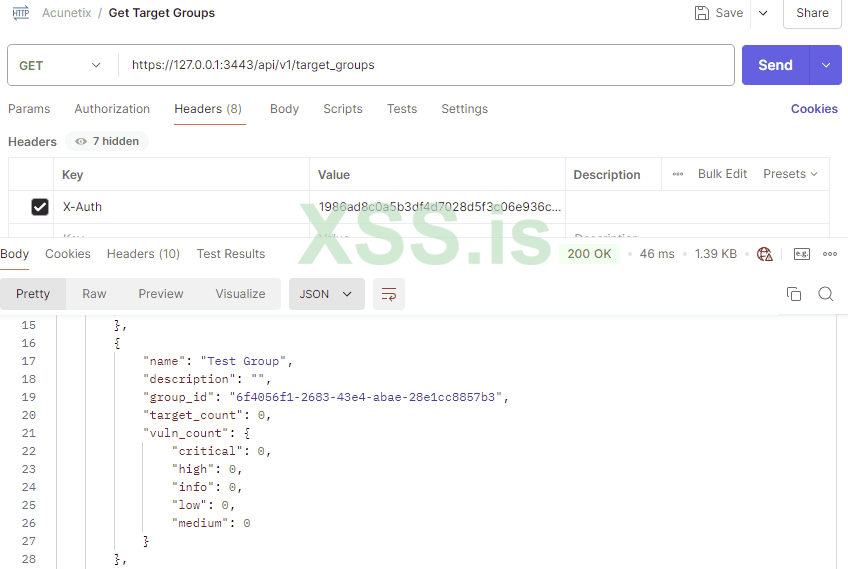Screen dimensions: 848x569
Task: Open the request Body tab
Action: click(x=284, y=109)
